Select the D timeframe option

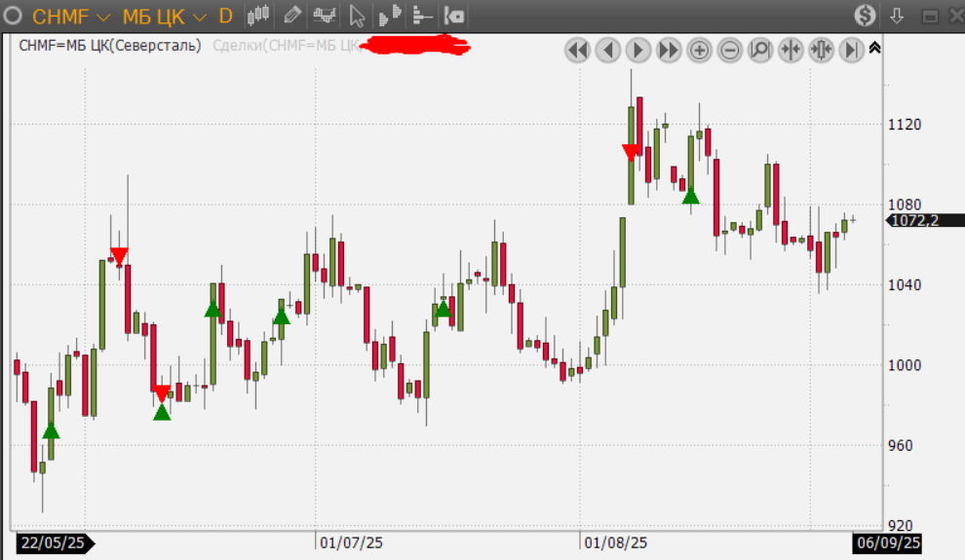point(225,16)
